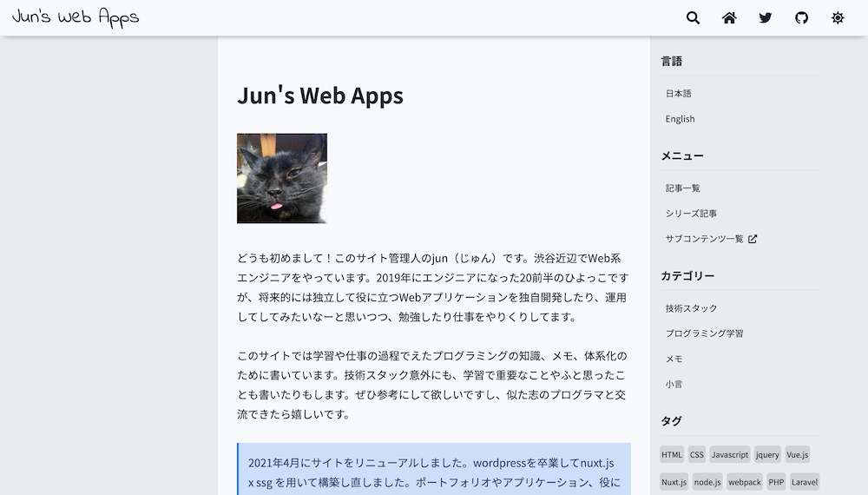This screenshot has width=868, height=495.
Task: Open 技術スタック category
Action: [691, 308]
